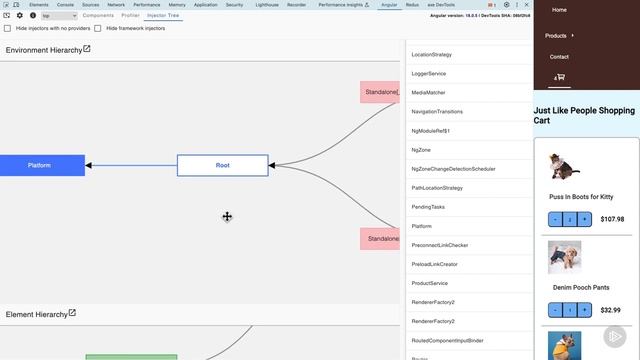Decrease quantity of Puss in Boots for Kitty
Screen dimensions: 640x360
click(x=555, y=220)
